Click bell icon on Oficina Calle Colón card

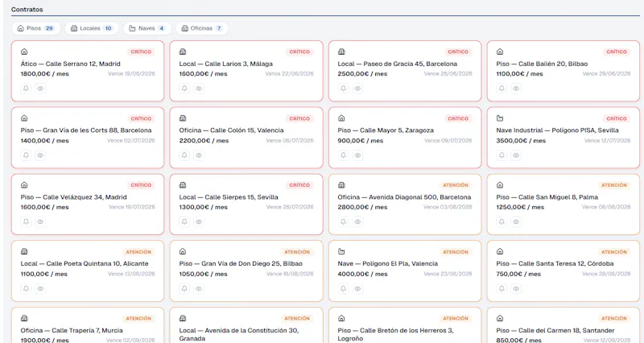184,155
